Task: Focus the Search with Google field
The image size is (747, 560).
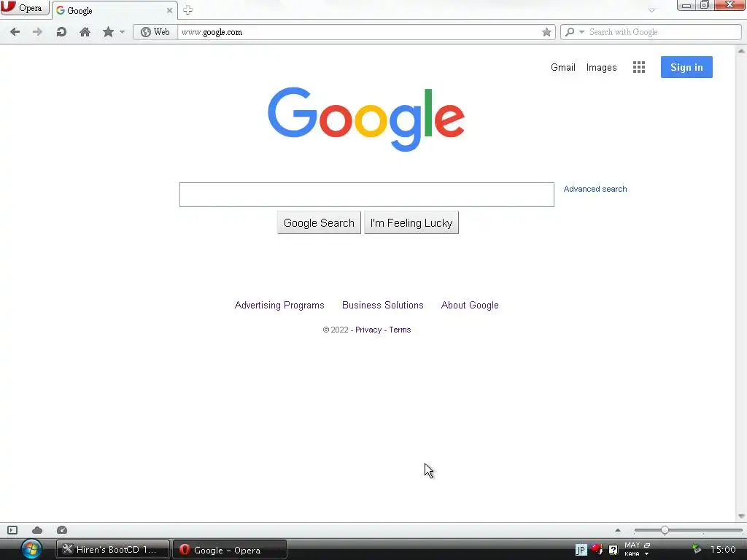Action: [664, 32]
